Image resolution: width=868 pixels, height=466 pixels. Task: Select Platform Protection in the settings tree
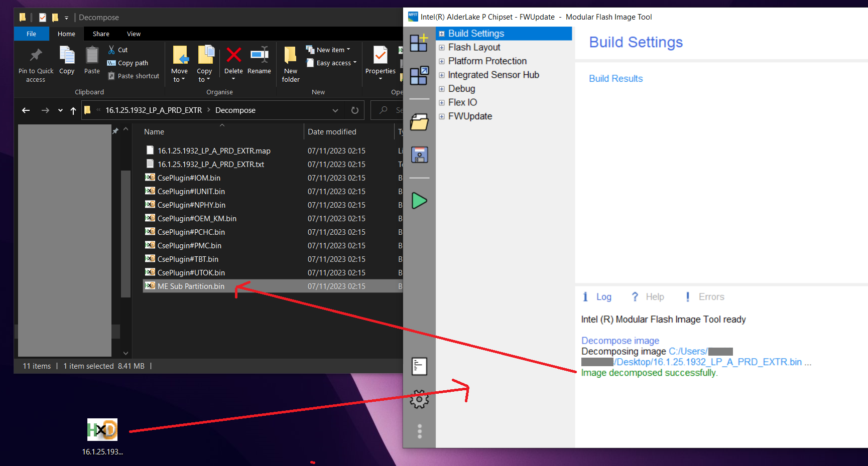click(487, 61)
